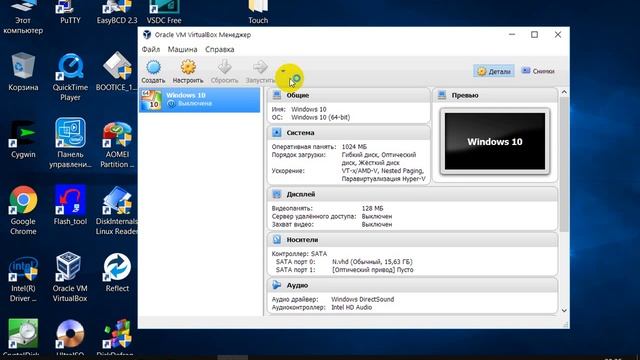Viewport: 640px width, 360px height.
Task: Click the Запустить (Start) arrow icon
Action: pyautogui.click(x=260, y=67)
